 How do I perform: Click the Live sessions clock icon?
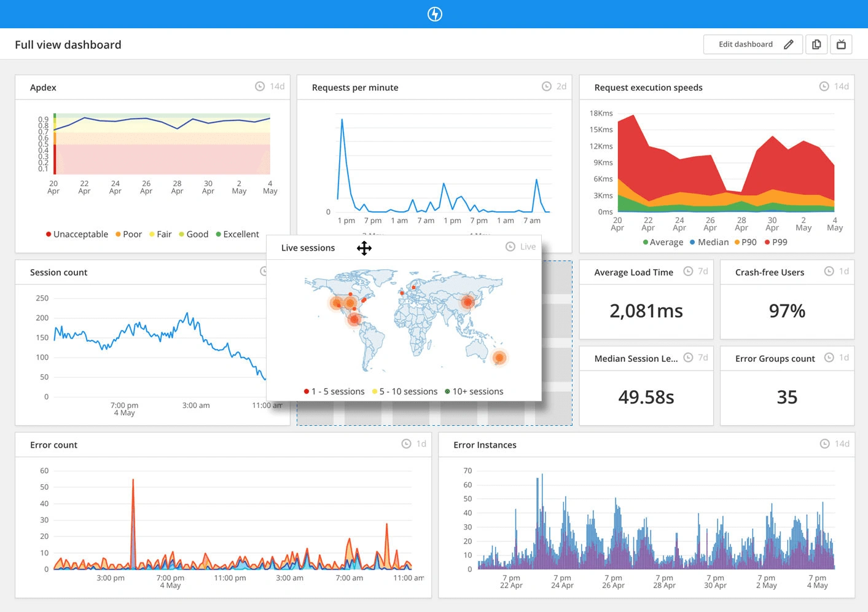coord(510,247)
